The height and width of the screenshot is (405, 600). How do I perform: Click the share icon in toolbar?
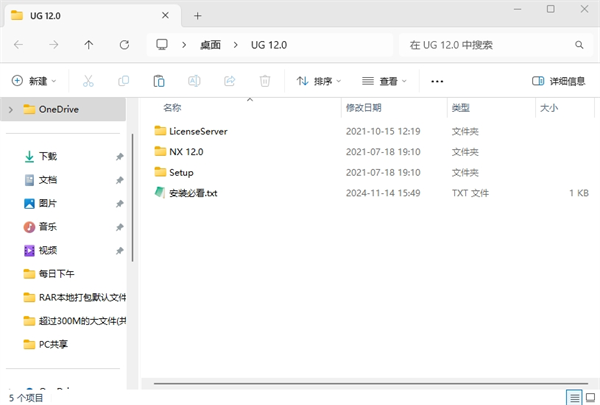pos(229,81)
